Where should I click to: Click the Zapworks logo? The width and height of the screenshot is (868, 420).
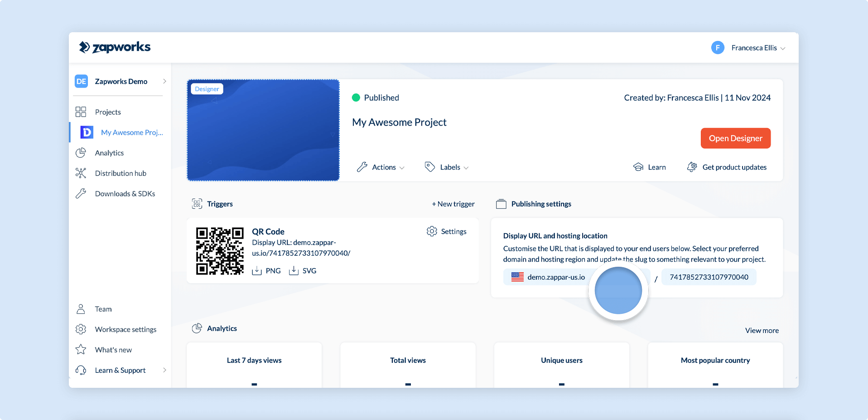[x=115, y=47]
